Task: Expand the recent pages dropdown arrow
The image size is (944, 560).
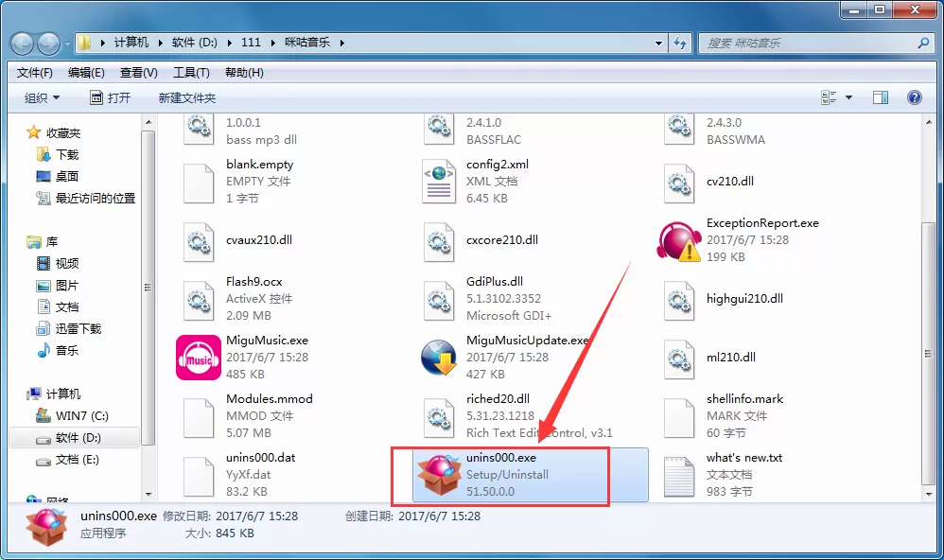Action: click(x=66, y=44)
